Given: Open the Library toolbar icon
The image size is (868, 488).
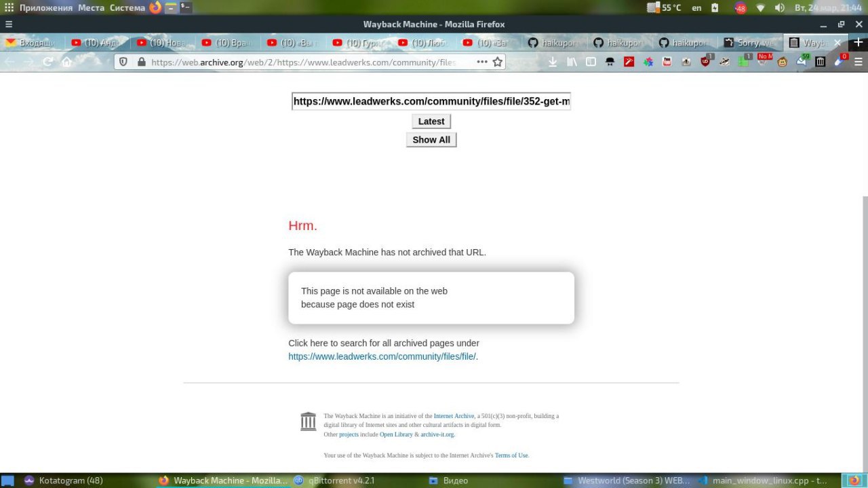Looking at the screenshot, I should coord(572,62).
